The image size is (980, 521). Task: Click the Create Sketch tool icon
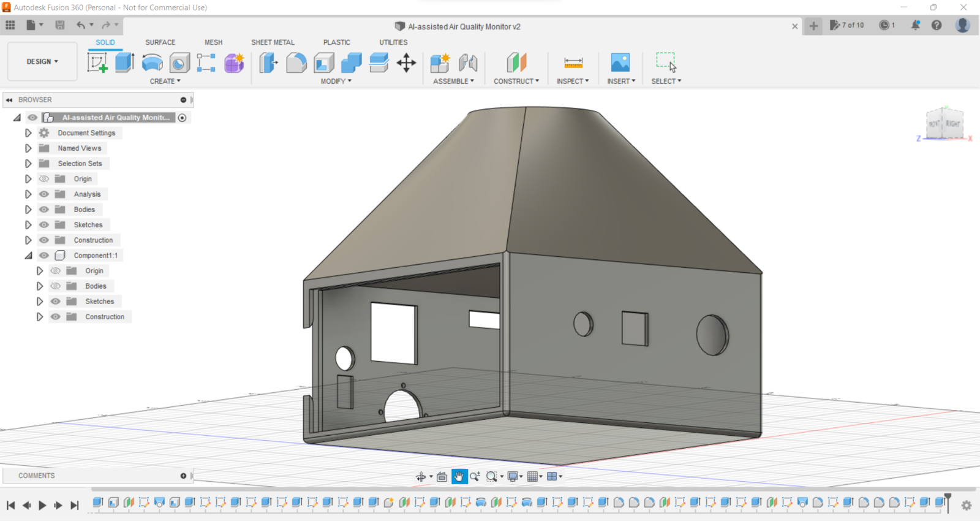pos(97,63)
